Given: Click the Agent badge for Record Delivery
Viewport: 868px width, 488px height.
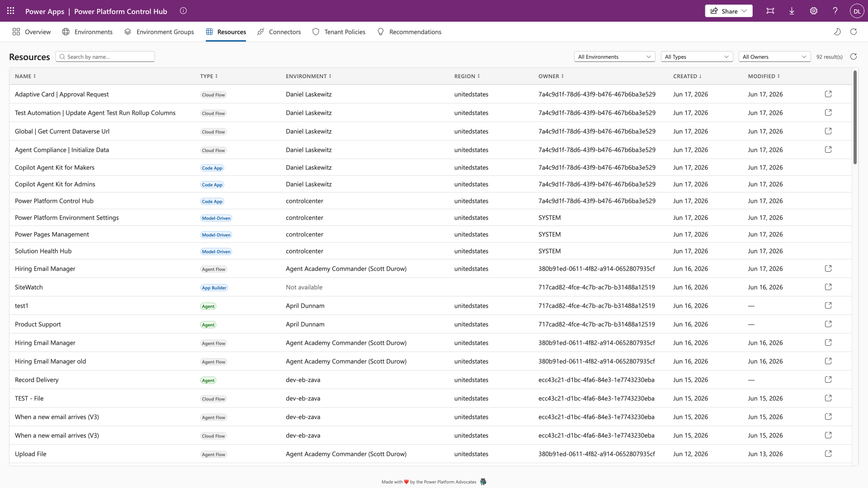Looking at the screenshot, I should pyautogui.click(x=208, y=380).
